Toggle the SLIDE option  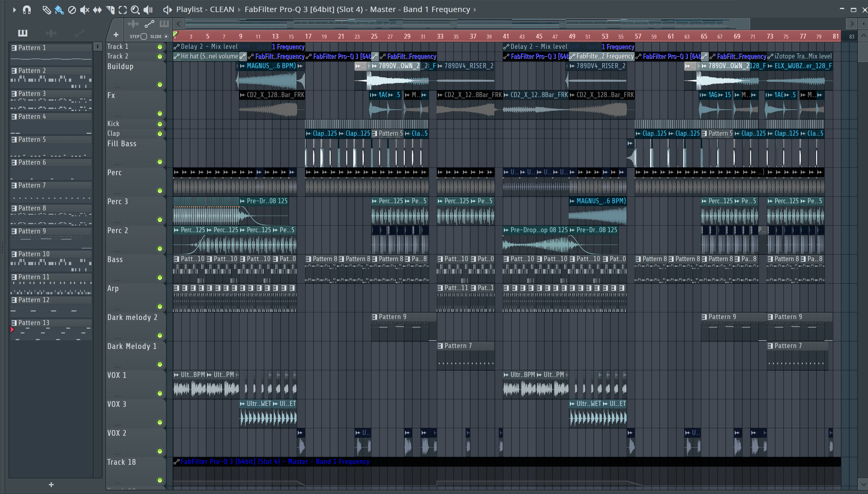[x=166, y=36]
